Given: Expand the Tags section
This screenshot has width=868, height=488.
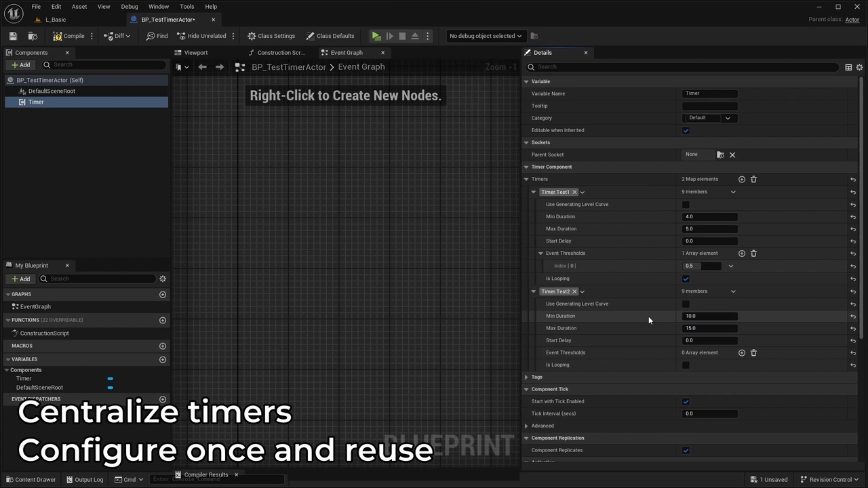Looking at the screenshot, I should coord(526,377).
